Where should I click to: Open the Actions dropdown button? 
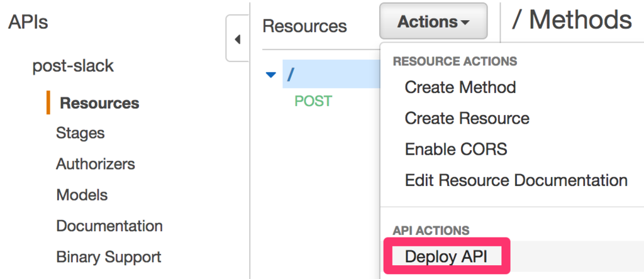tap(433, 21)
